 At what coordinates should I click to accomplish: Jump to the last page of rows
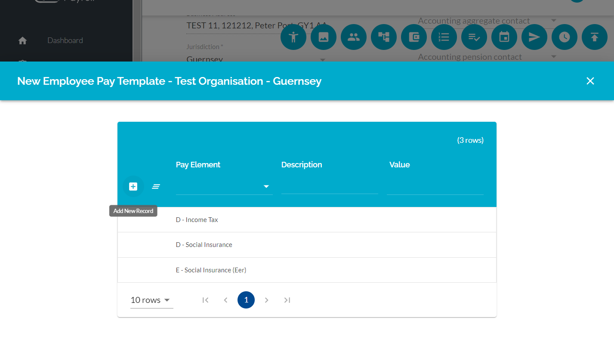coord(287,300)
